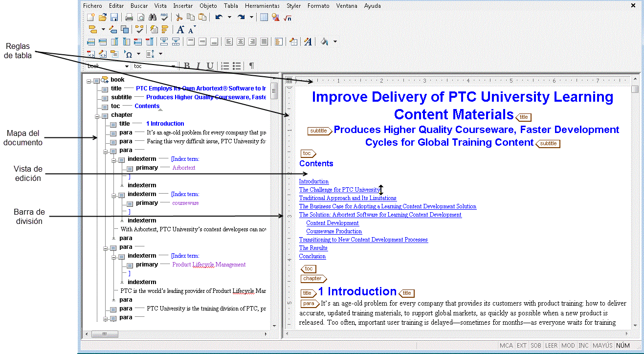Center text using the center align icon
Viewport: 644px width, 354px height.
click(241, 42)
